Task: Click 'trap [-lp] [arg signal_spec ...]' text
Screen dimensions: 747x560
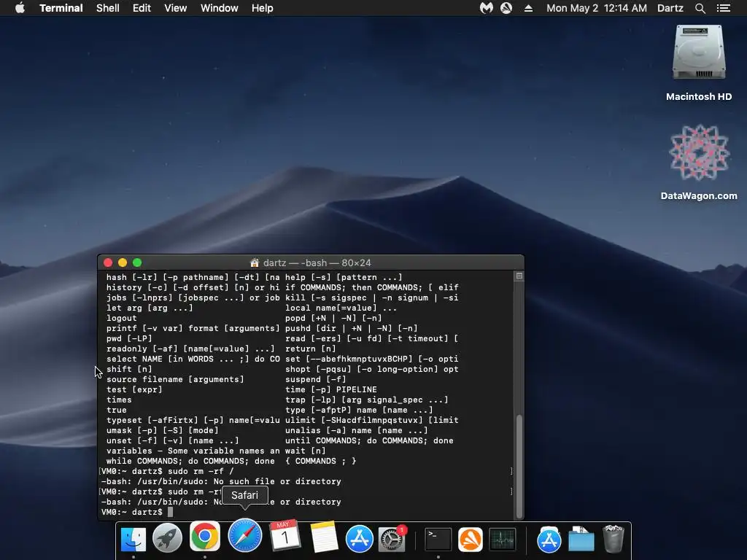Action: 367,400
